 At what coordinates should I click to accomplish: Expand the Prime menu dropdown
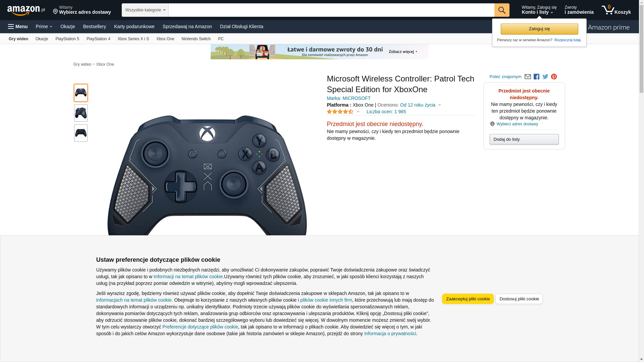click(44, 26)
